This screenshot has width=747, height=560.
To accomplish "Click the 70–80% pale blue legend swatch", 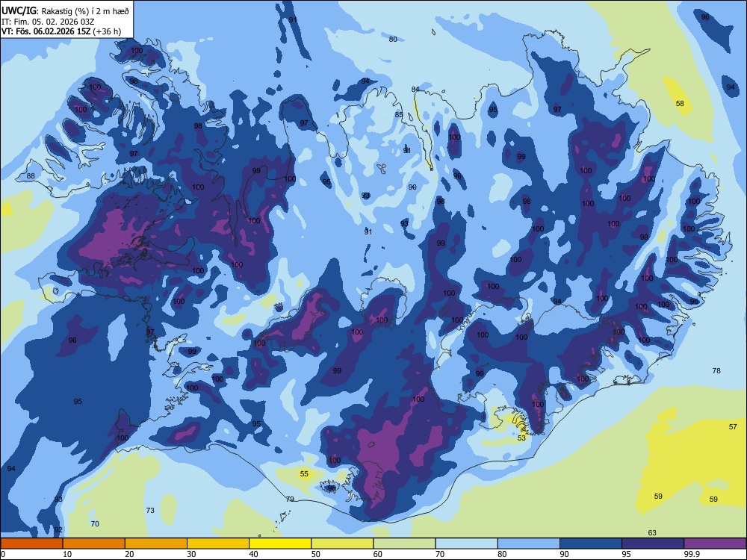I will (466, 544).
